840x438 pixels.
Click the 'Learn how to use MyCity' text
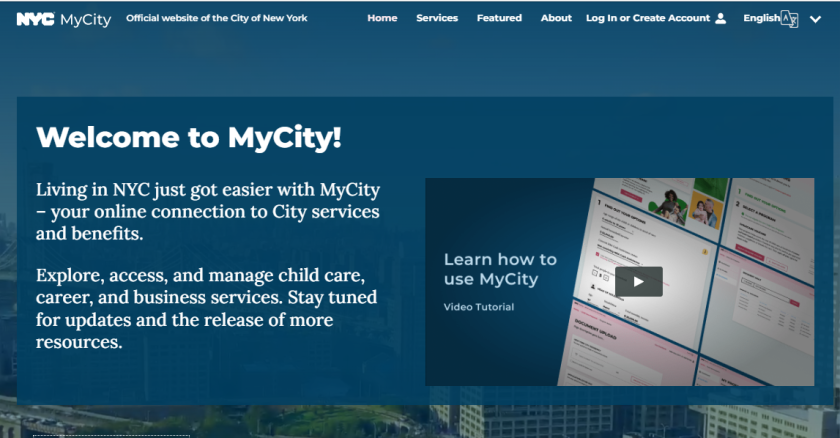(x=500, y=269)
